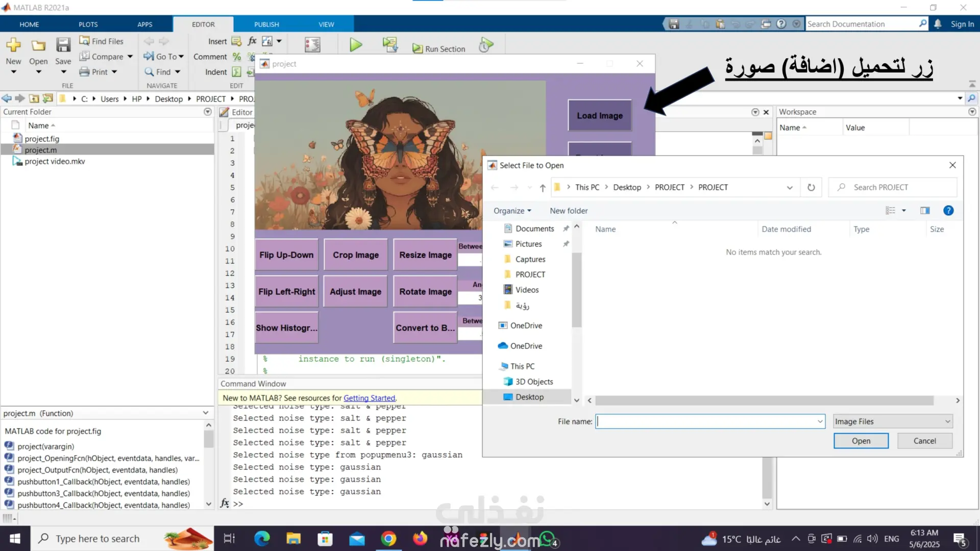980x551 pixels.
Task: Switch to the APPS ribbon tab
Action: pyautogui.click(x=144, y=24)
